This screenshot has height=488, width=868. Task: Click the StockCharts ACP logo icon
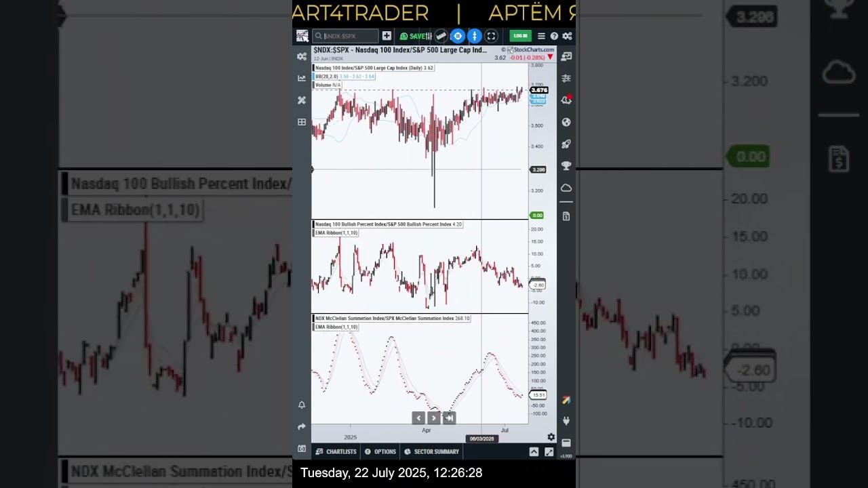(x=302, y=36)
